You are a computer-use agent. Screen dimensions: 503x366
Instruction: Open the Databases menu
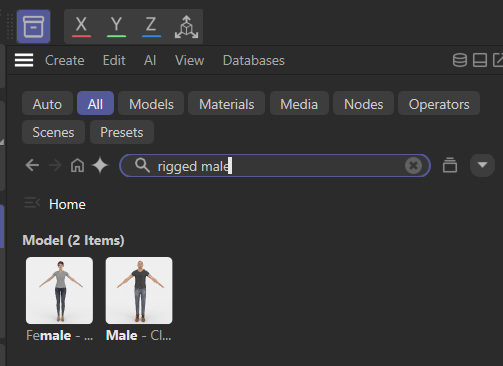coord(254,60)
